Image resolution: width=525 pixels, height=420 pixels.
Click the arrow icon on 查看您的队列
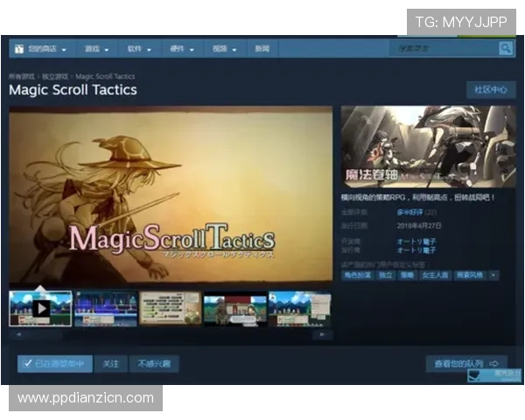coord(494,363)
